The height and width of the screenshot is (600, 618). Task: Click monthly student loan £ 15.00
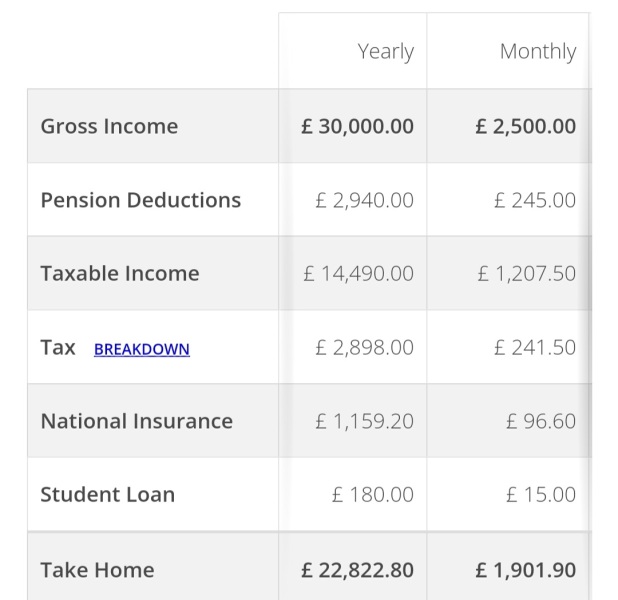(x=541, y=495)
